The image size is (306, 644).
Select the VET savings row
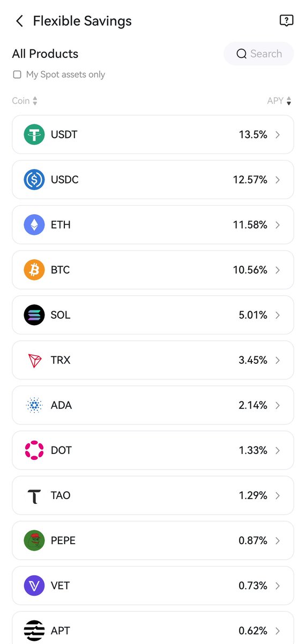(x=153, y=586)
